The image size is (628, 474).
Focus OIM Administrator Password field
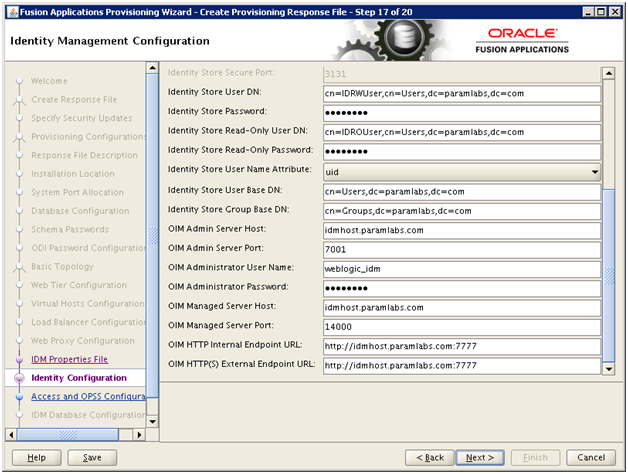click(462, 288)
